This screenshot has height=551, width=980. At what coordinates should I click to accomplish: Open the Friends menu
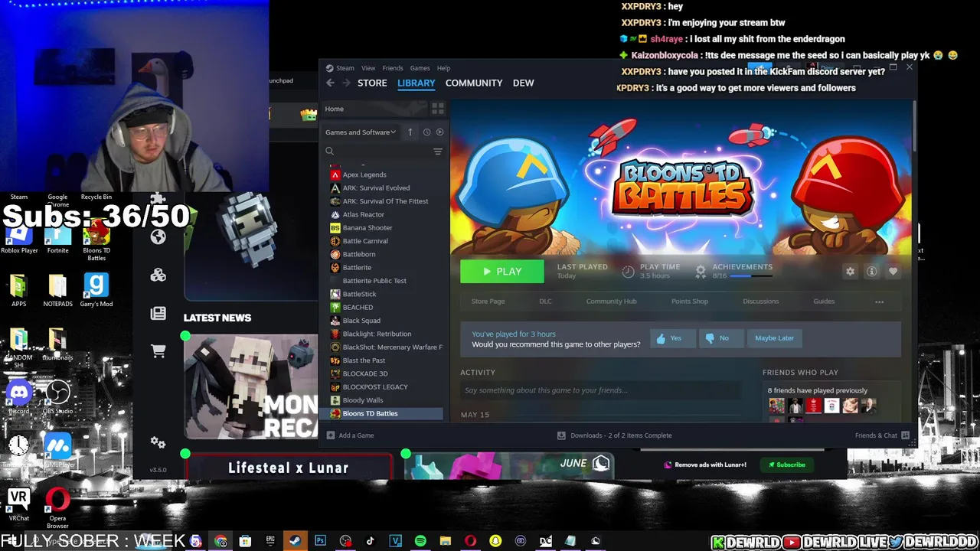coord(393,68)
